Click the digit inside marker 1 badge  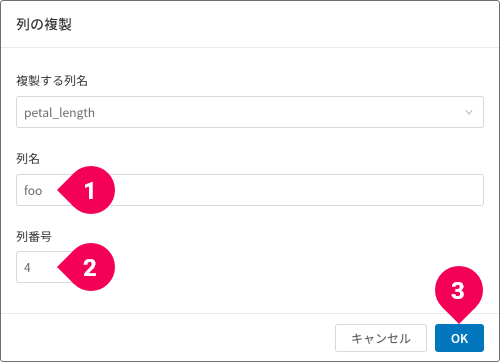[x=89, y=191]
